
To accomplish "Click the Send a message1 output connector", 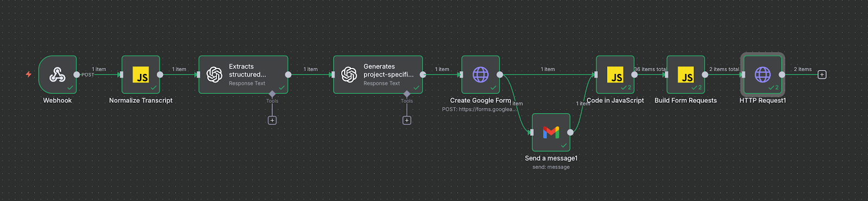I will point(570,132).
